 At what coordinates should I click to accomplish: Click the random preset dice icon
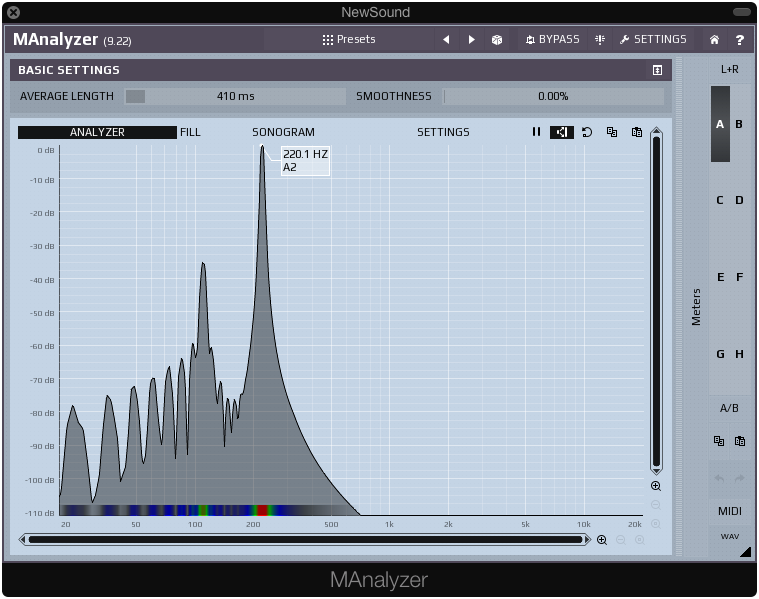click(x=497, y=40)
